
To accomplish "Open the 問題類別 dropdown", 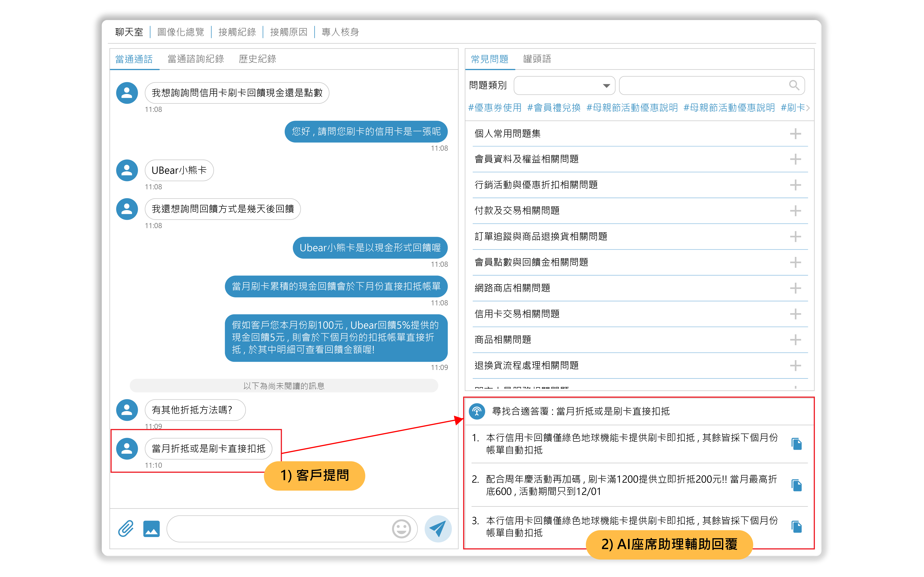I will 564,85.
